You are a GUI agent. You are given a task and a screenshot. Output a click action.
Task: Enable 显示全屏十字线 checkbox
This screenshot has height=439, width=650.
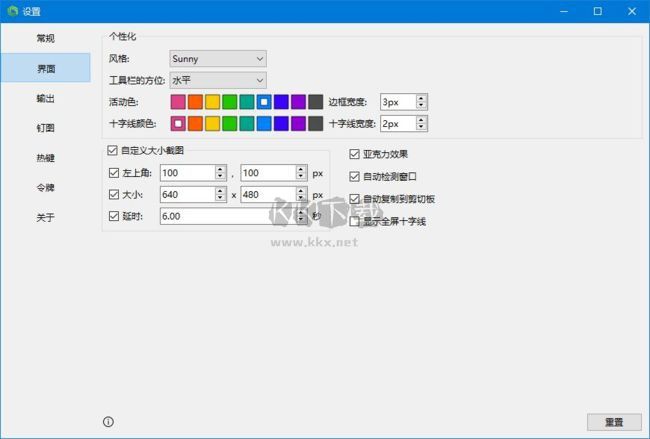(354, 221)
